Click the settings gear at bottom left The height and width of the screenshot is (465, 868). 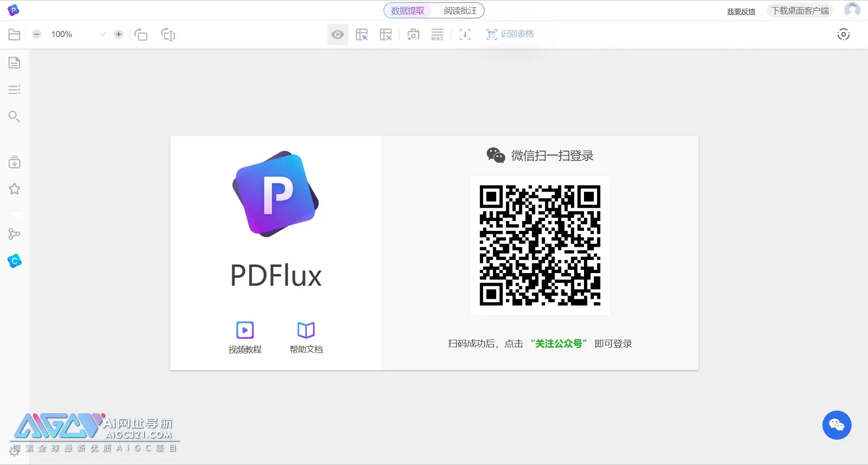[14, 451]
